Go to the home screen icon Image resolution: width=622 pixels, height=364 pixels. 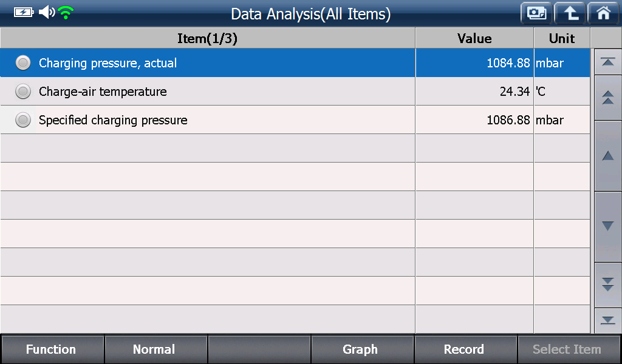[603, 13]
